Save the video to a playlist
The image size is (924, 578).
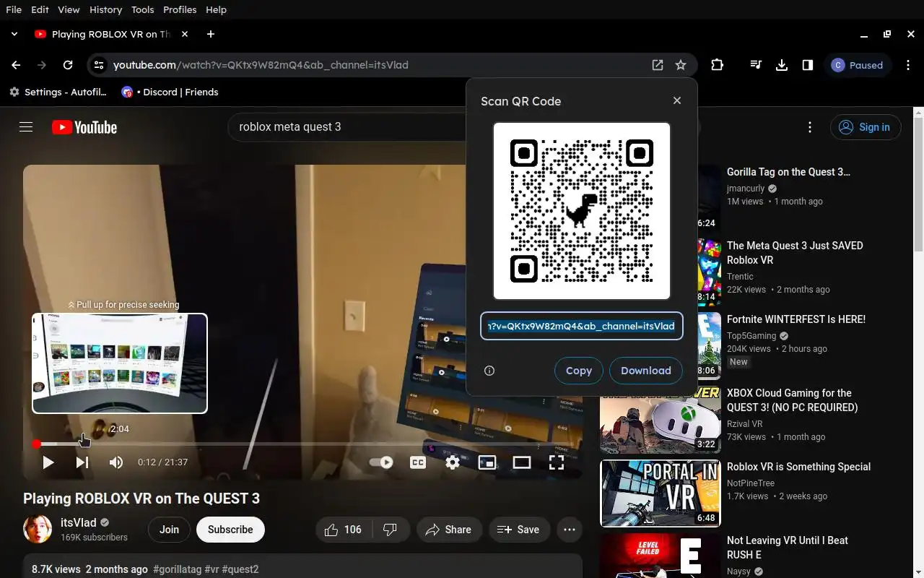point(519,530)
